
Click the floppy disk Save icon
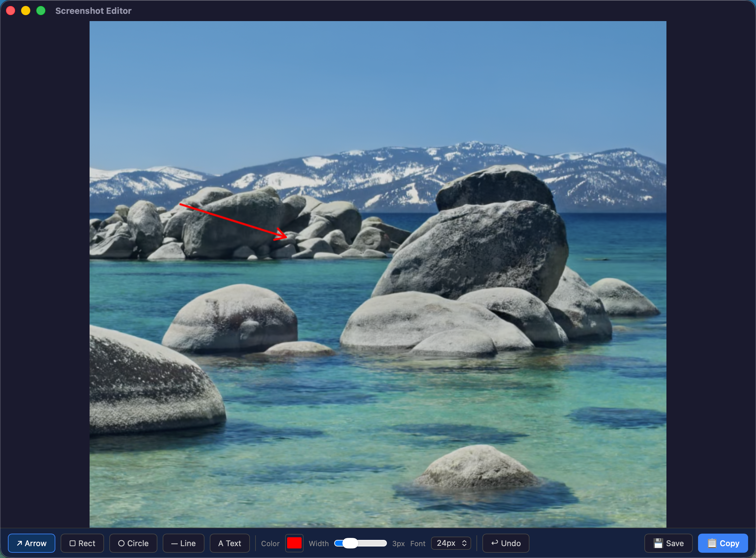[659, 543]
